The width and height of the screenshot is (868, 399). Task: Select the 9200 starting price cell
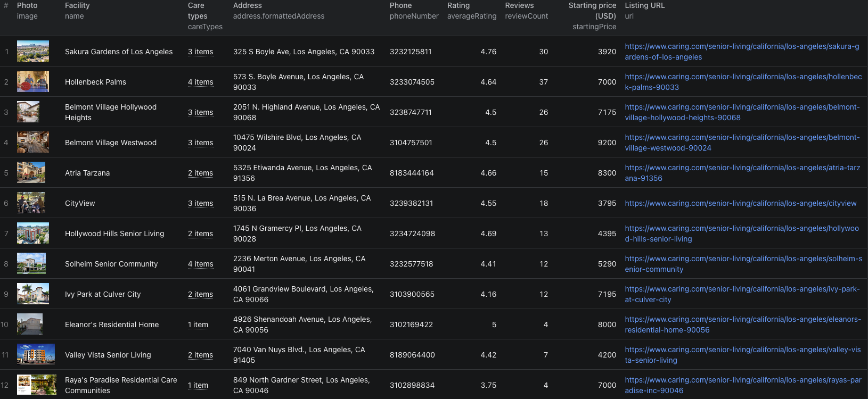click(x=607, y=143)
